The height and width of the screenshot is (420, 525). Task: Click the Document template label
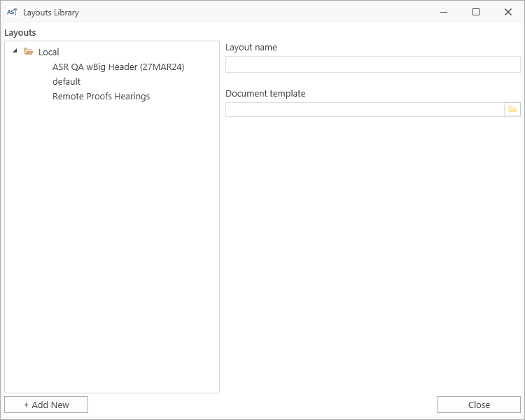pyautogui.click(x=265, y=93)
